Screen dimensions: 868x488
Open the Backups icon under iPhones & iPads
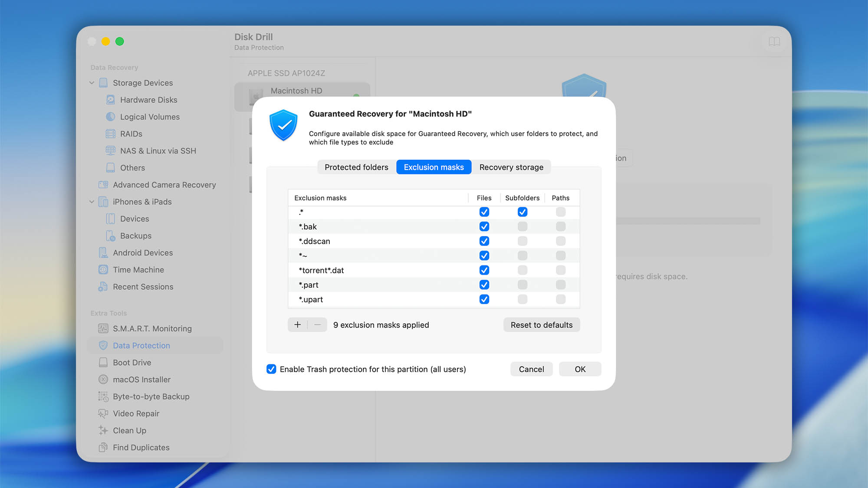111,236
